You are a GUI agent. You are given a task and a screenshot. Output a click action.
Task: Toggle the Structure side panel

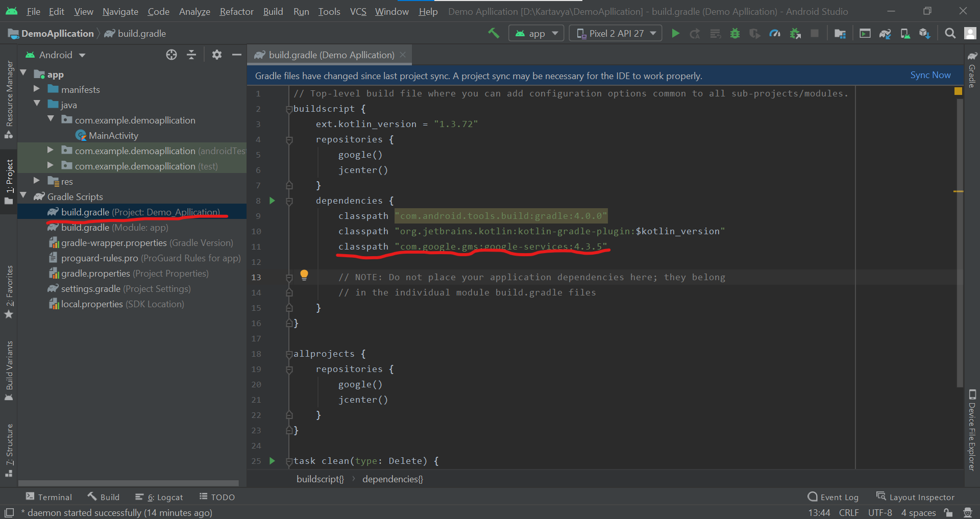click(9, 449)
